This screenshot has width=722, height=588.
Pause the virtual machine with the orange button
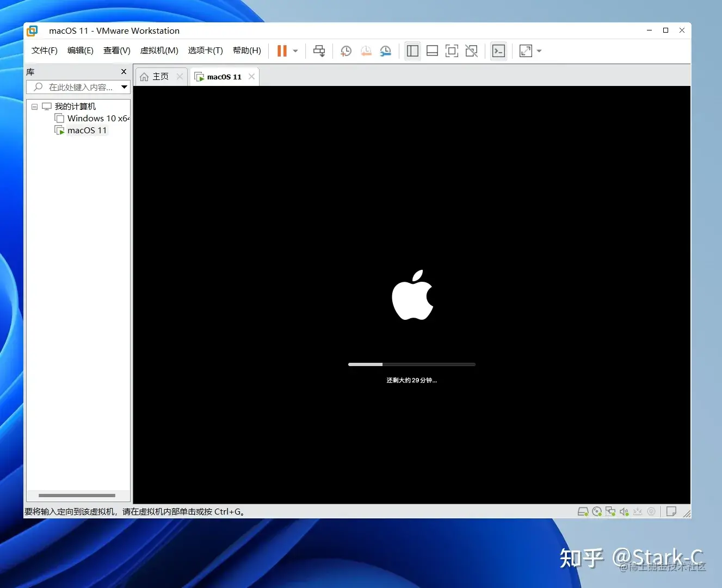coord(282,51)
